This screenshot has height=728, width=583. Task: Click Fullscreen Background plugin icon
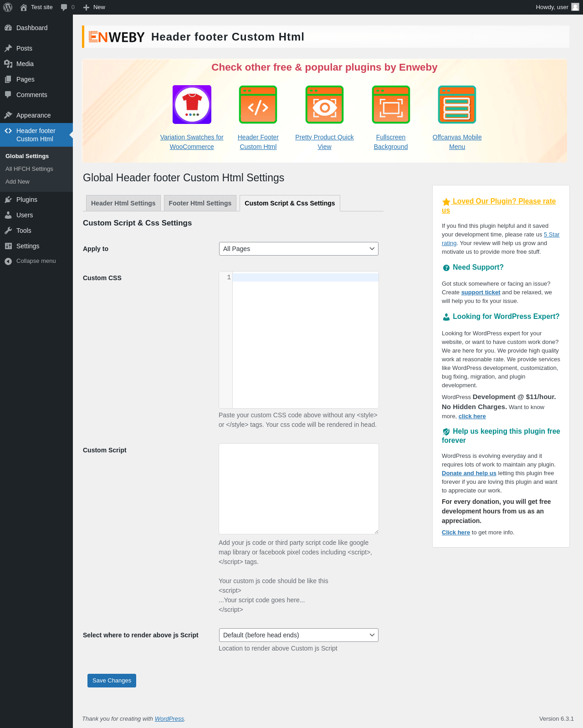391,104
